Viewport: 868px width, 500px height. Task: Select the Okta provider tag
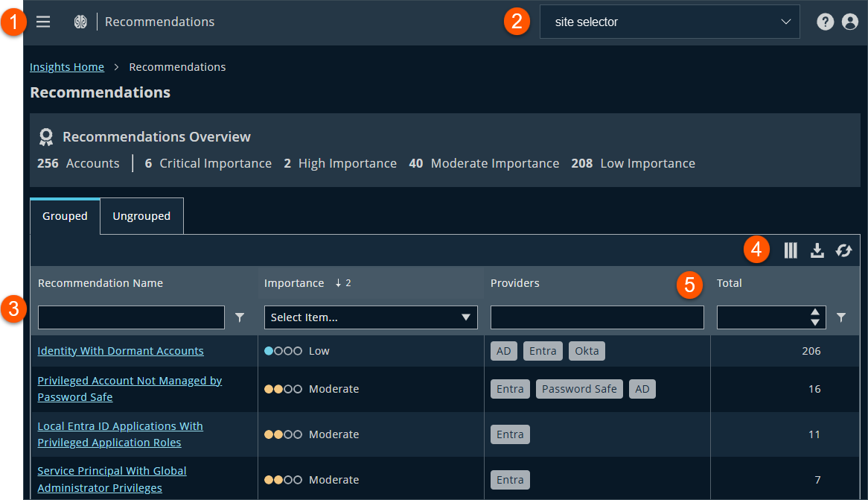[x=587, y=350]
